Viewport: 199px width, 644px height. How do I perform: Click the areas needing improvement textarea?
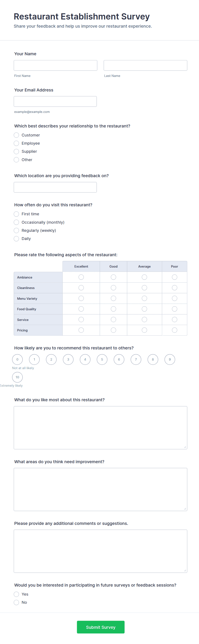pyautogui.click(x=100, y=489)
